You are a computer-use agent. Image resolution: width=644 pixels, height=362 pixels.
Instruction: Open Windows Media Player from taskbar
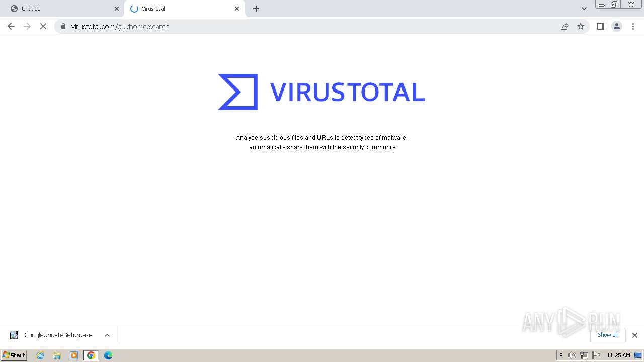pyautogui.click(x=74, y=355)
